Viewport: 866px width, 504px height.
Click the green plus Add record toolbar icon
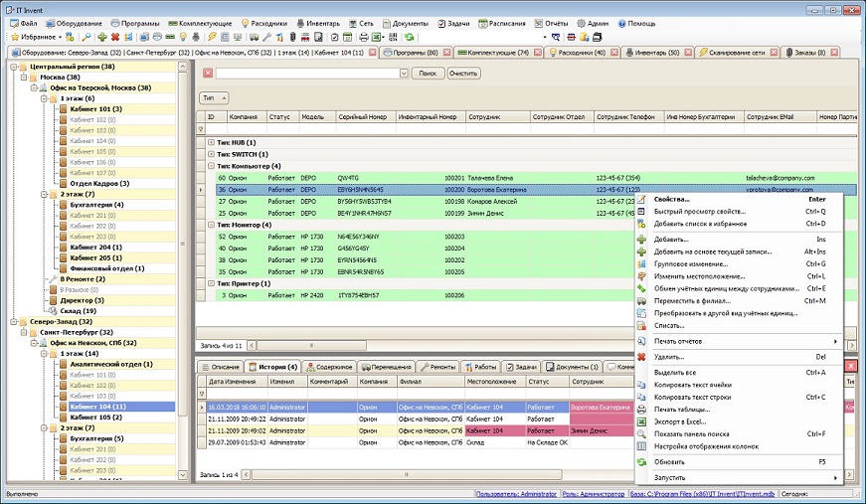(x=101, y=37)
